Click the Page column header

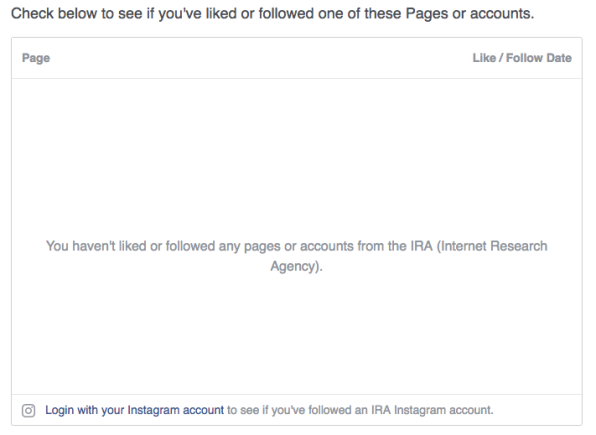(36, 58)
